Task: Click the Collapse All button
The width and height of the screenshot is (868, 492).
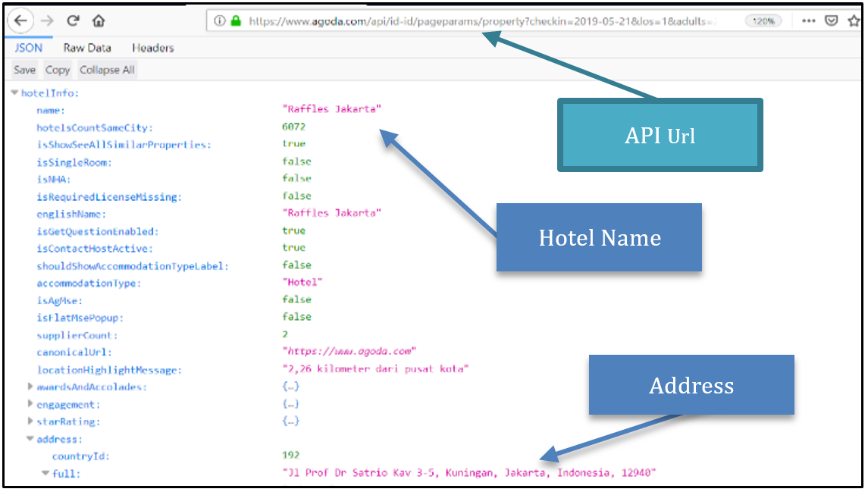Action: [107, 70]
